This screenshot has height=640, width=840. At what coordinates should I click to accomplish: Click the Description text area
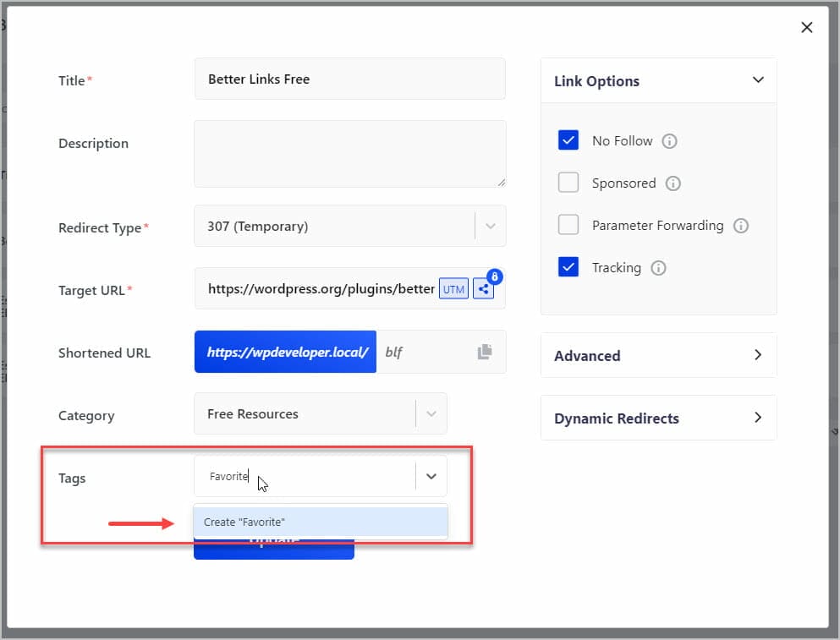(x=350, y=154)
